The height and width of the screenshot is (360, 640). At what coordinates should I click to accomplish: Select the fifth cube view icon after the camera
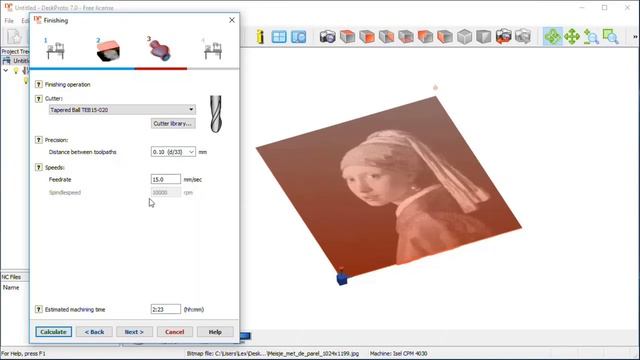pos(425,37)
